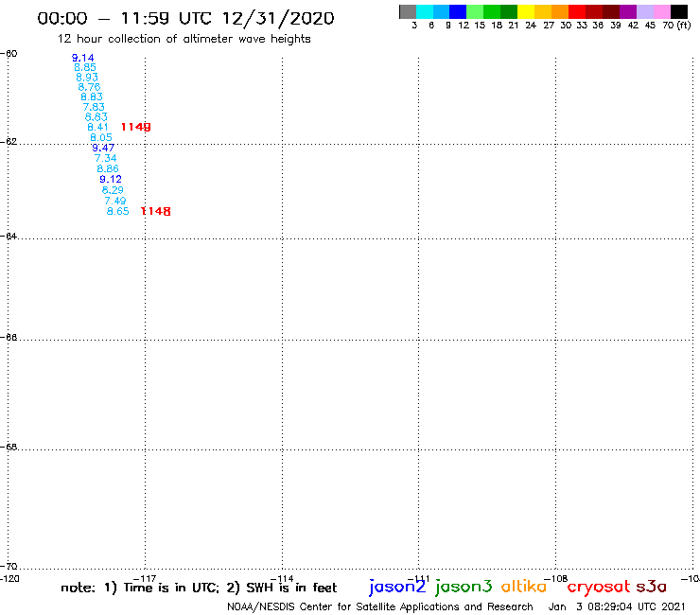700x615 pixels.
Task: Select the -64 latitude axis label
Action: [x=9, y=236]
